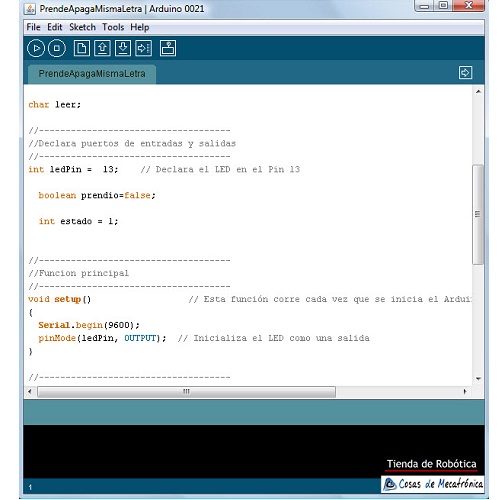Screen dimensions: 500x500
Task: Minimize the Arduino window
Action: pos(424,6)
